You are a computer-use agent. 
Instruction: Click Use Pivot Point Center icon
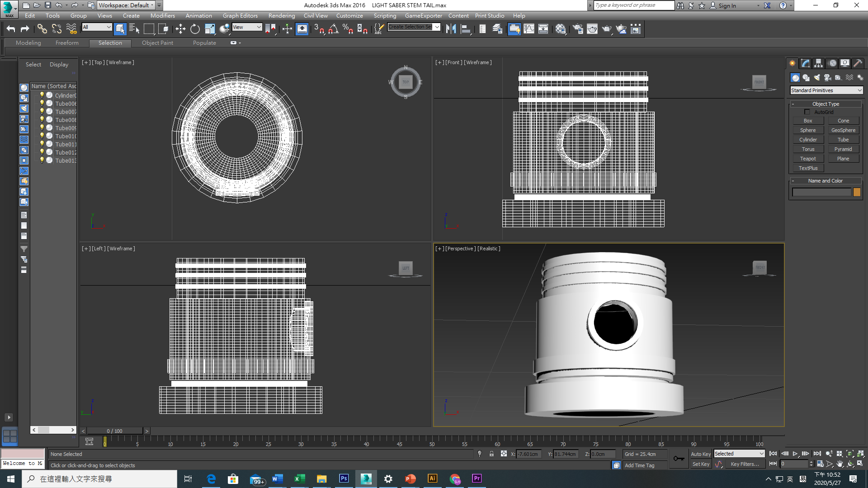click(x=270, y=29)
